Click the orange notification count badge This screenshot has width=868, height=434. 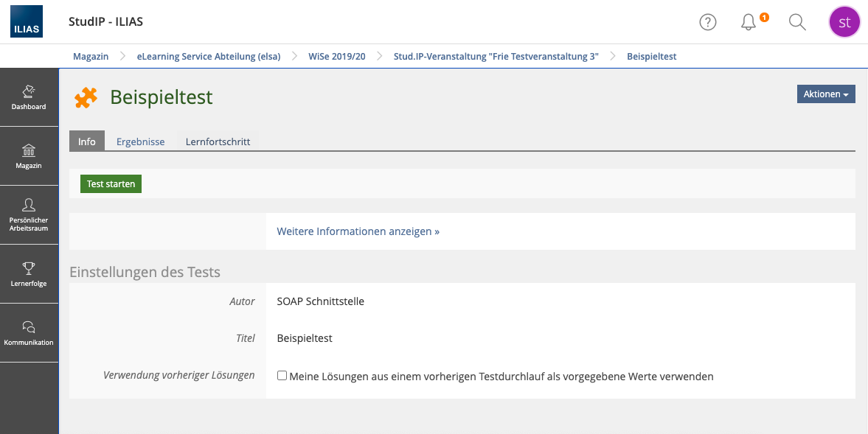click(764, 17)
